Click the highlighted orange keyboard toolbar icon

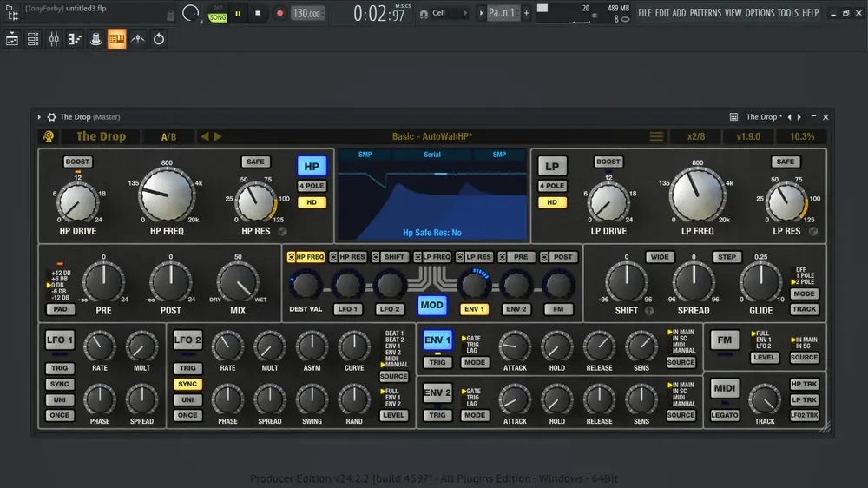click(x=117, y=39)
